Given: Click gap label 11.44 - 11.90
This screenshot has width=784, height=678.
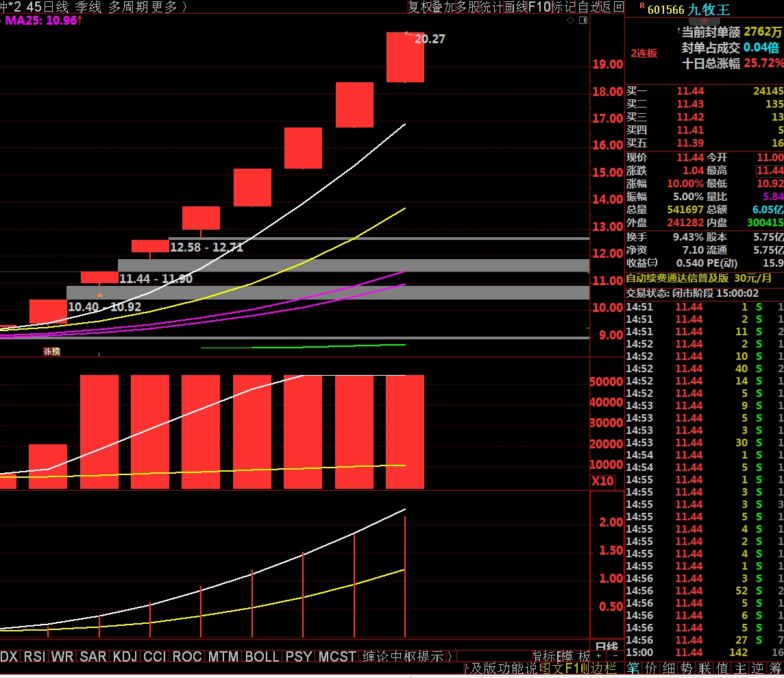Looking at the screenshot, I should (x=156, y=278).
